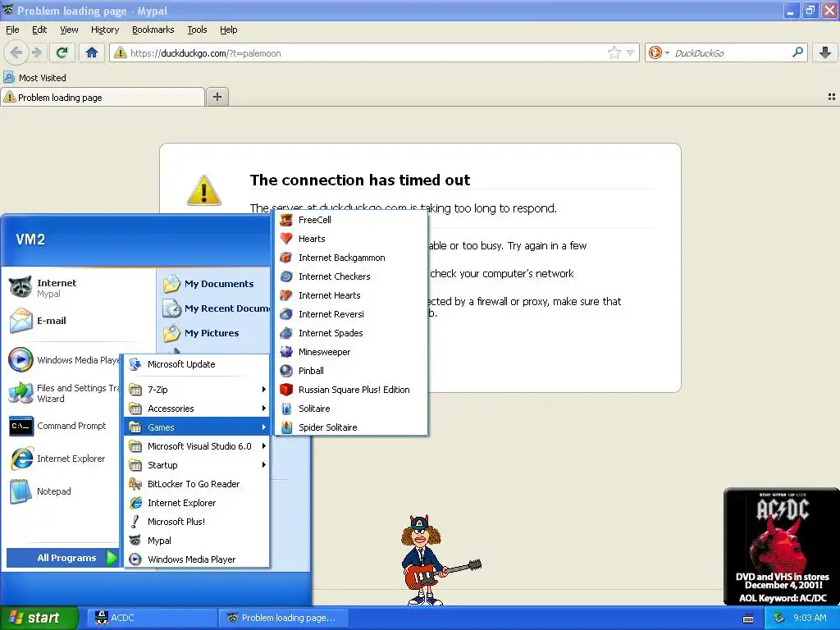Open Internet Explorer in All Programs list
This screenshot has height=630, width=840.
tap(197, 503)
